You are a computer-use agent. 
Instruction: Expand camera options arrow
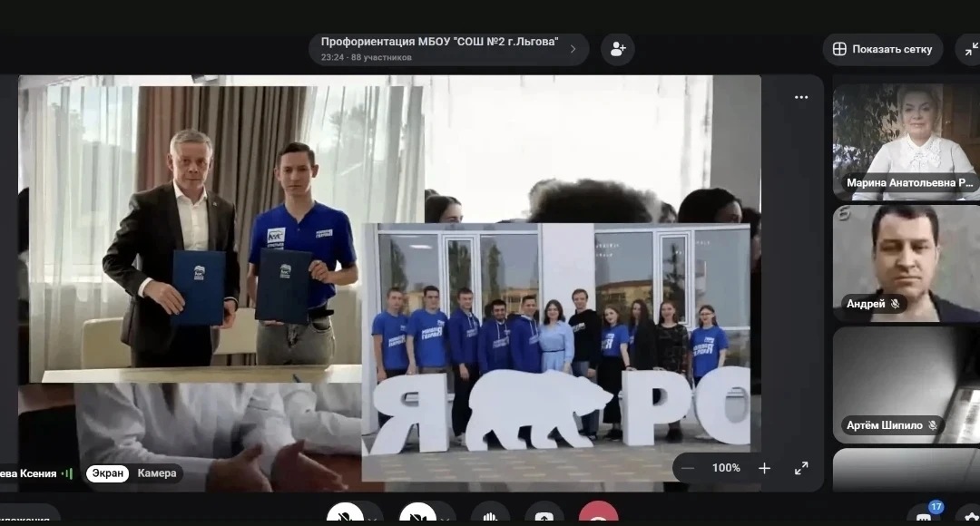(445, 519)
